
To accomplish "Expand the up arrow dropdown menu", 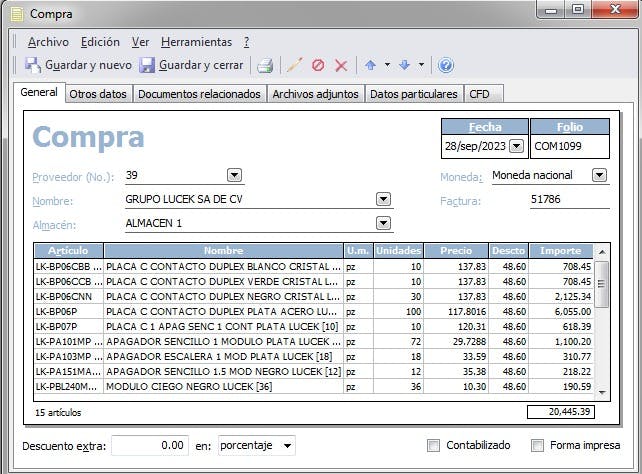I will click(387, 65).
